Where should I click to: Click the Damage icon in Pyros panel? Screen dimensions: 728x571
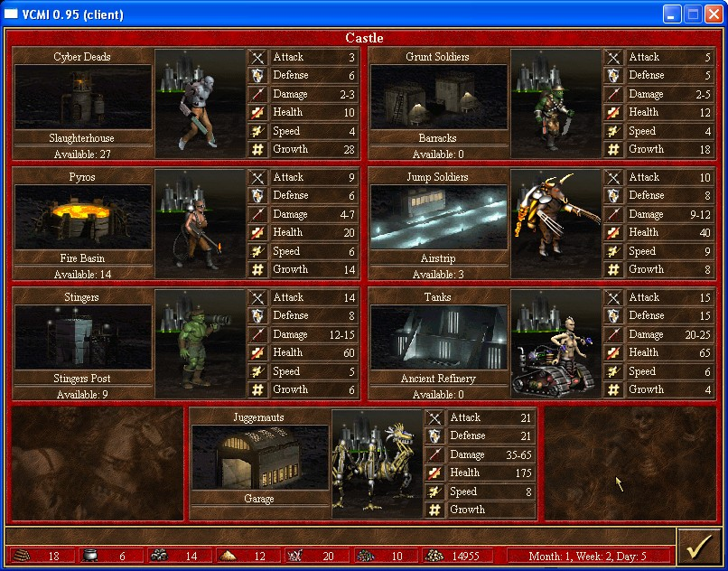coord(257,214)
